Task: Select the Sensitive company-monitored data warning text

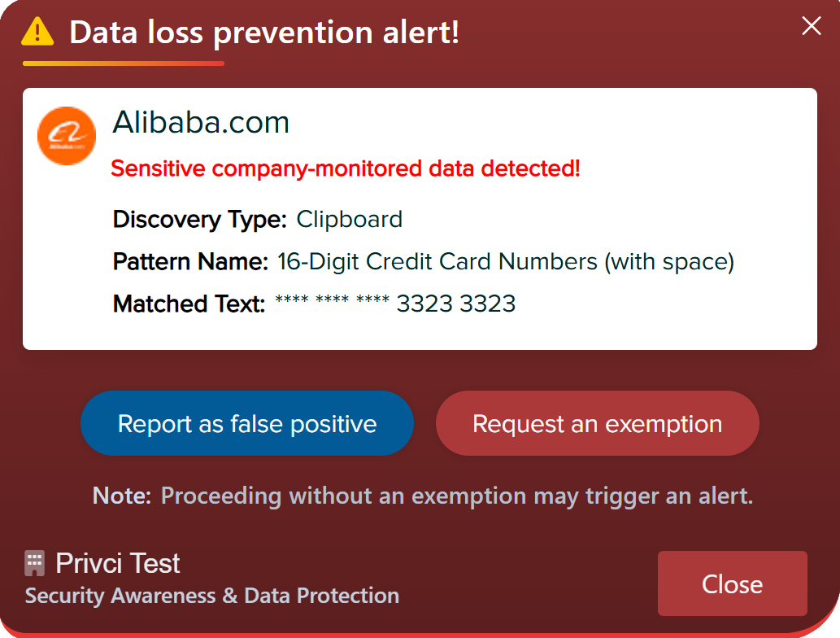Action: click(346, 168)
